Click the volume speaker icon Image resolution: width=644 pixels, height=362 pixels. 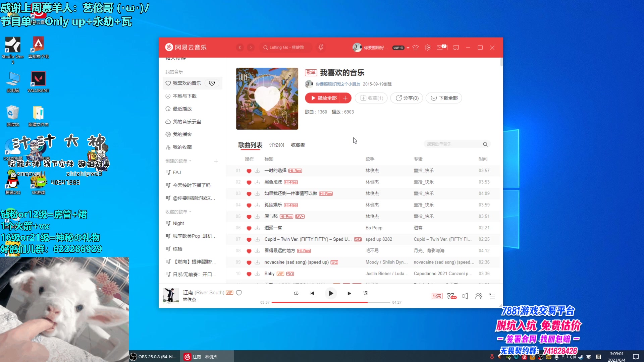coord(465,296)
